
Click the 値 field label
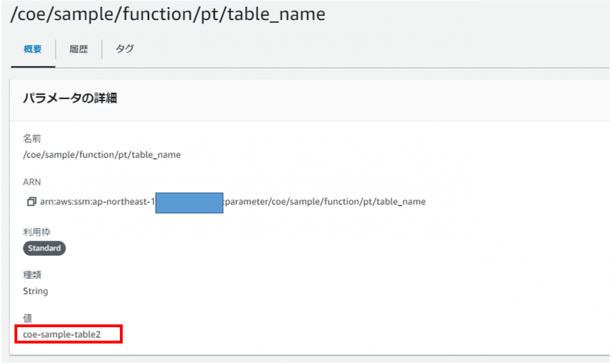tap(28, 317)
